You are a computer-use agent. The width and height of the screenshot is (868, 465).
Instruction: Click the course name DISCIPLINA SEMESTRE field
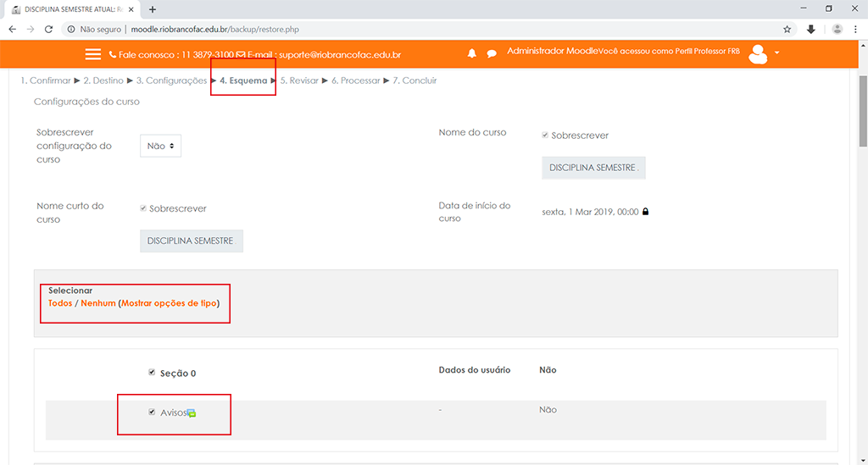click(593, 168)
